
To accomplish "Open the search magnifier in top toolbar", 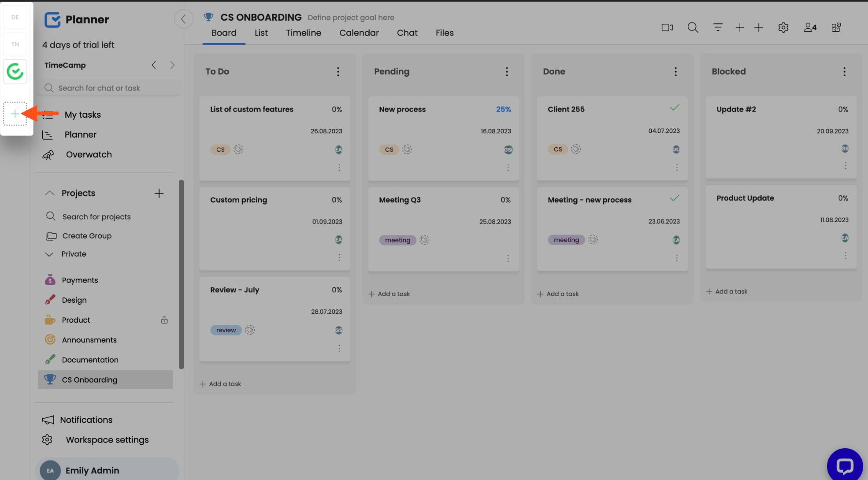I will pos(693,27).
